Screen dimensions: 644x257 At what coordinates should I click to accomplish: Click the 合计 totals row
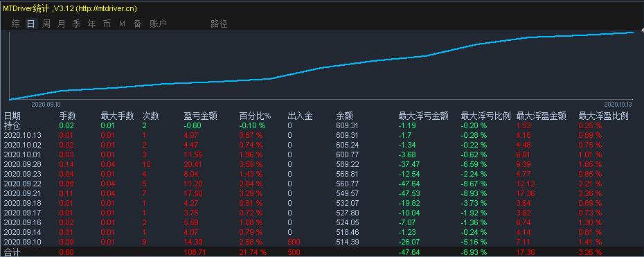coord(322,252)
